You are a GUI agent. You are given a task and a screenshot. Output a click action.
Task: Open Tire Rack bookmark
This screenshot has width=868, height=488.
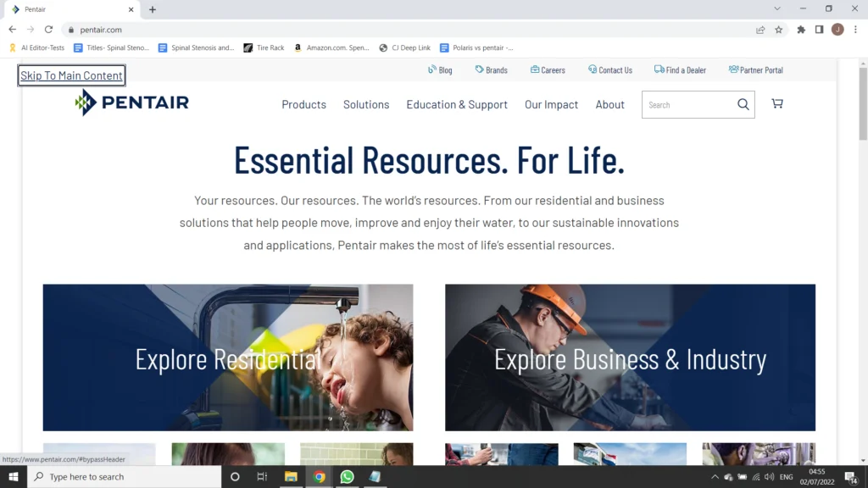[x=264, y=47]
